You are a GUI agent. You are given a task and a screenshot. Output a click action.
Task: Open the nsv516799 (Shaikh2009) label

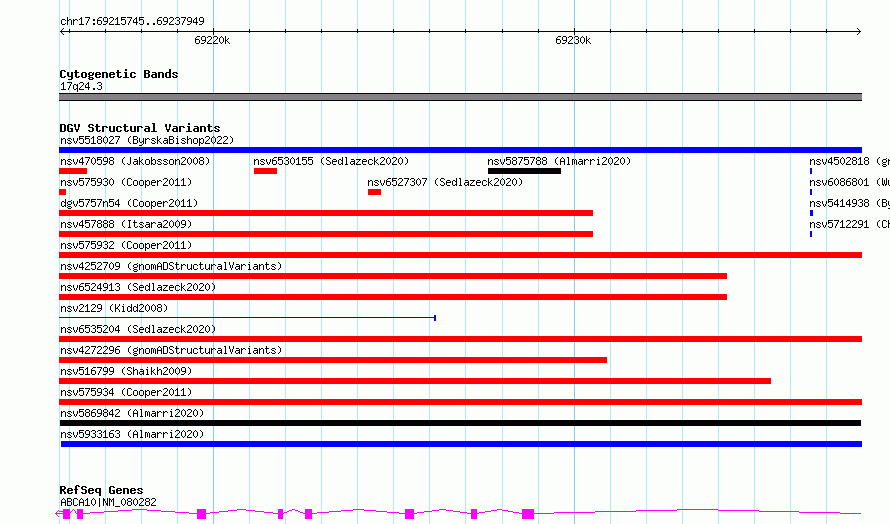click(126, 371)
